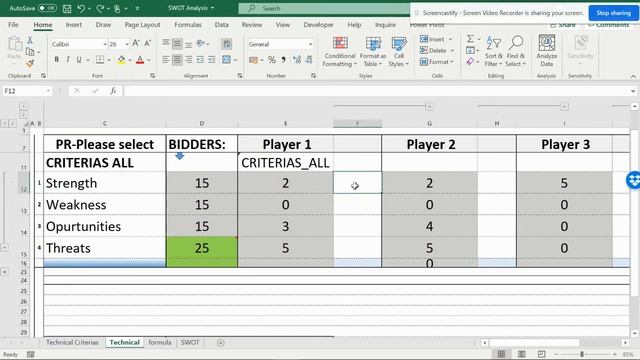This screenshot has height=360, width=640.
Task: Open the Conditional Formatting dropdown
Action: coord(340,51)
